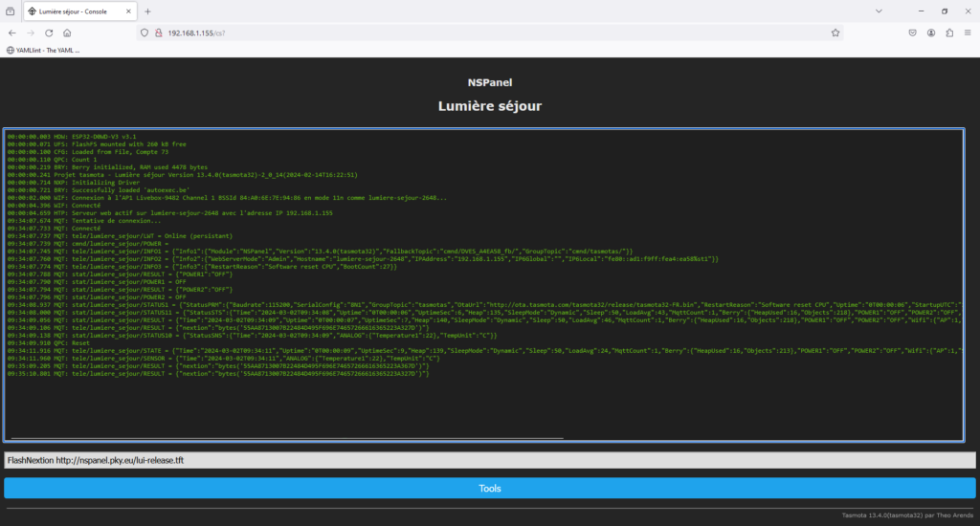Screen dimensions: 980x526
Task: Click the 'MQT: Tentative de connexion...' log line
Action: pyautogui.click(x=84, y=221)
